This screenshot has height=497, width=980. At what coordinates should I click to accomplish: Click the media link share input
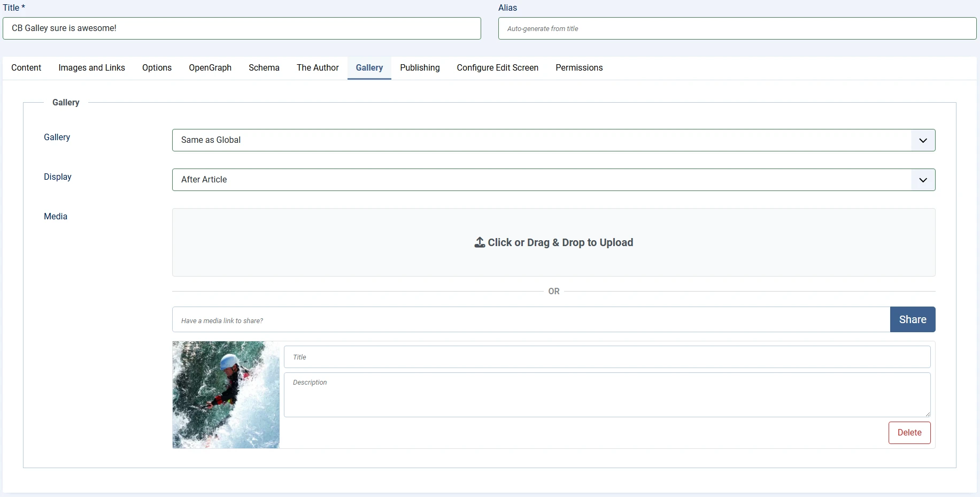530,320
